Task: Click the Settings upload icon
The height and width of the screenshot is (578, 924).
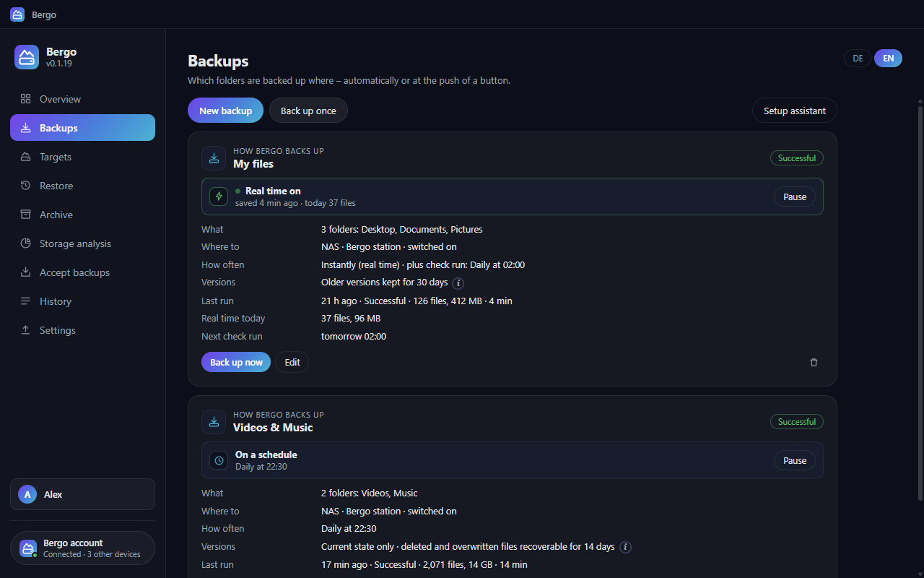Action: [25, 330]
